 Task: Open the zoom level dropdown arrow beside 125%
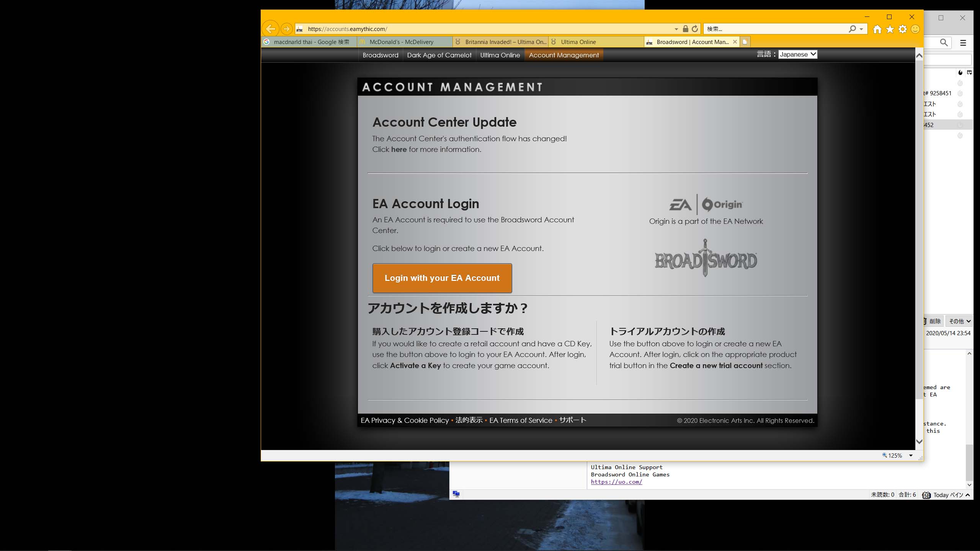click(x=911, y=455)
